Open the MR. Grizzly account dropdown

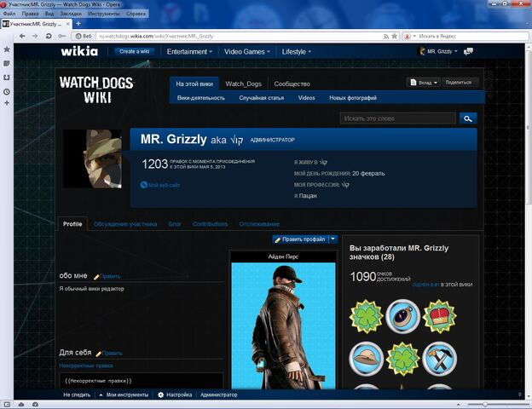point(437,51)
